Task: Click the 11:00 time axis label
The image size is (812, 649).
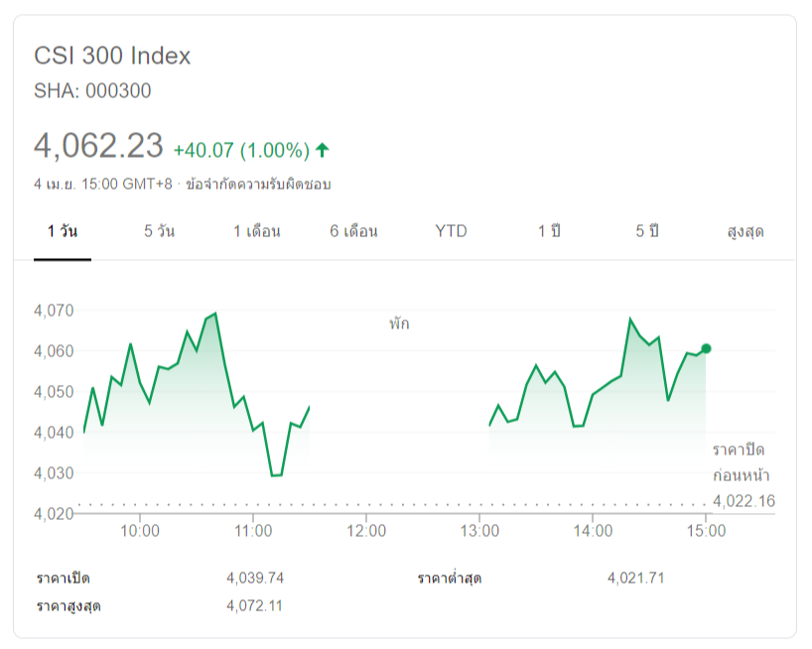Action: tap(253, 531)
